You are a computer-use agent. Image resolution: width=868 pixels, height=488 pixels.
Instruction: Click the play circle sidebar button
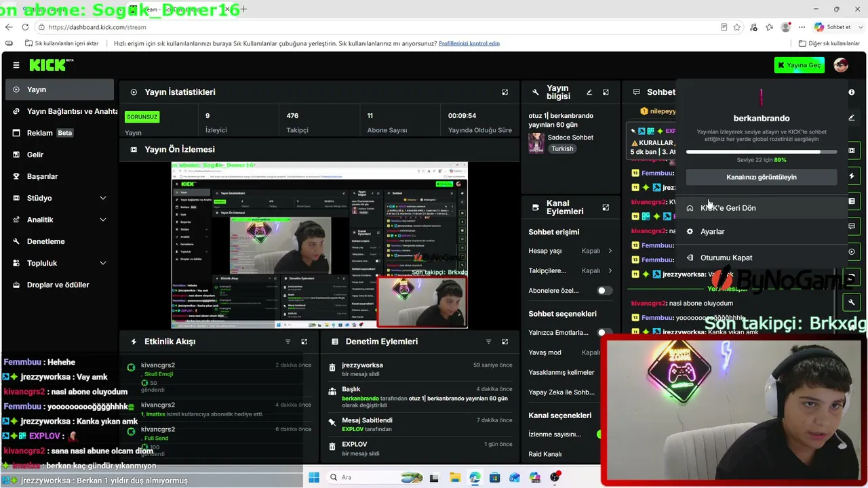(852, 251)
